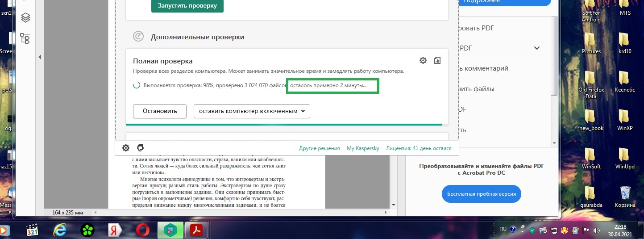Switch to Adobe Acrobat in taskbar
The image size is (644, 239).
tap(197, 231)
